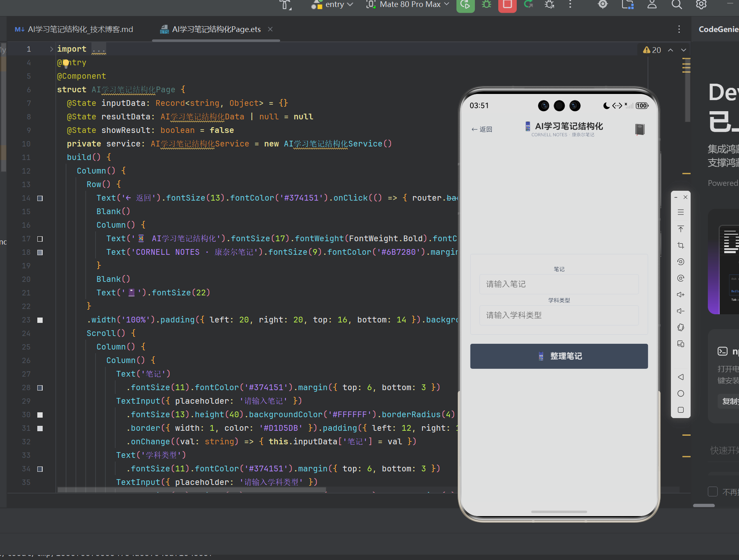
Task: Increase emulator volume
Action: tap(681, 295)
